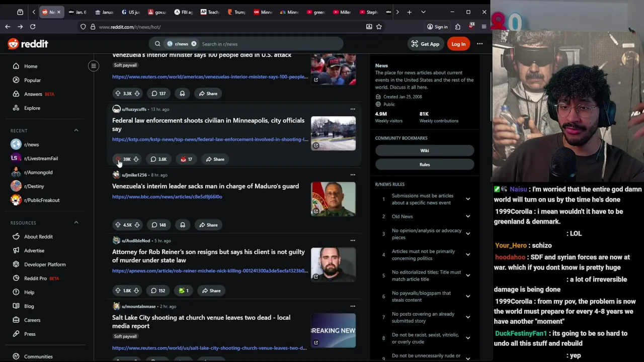
Task: Open Minneapolis post thumbnail image
Action: point(333,134)
